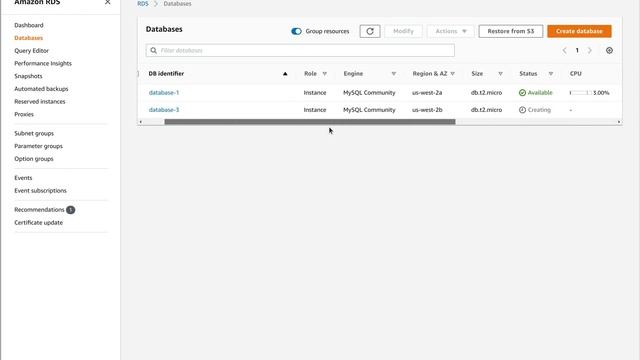
Task: Click the Available status check icon
Action: 522,93
